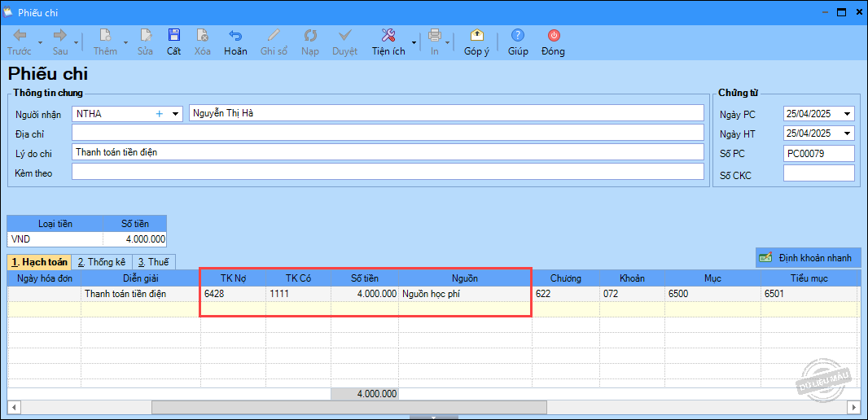
Task: Click the recipient name field Nguyễn Thị Hà
Action: [447, 113]
